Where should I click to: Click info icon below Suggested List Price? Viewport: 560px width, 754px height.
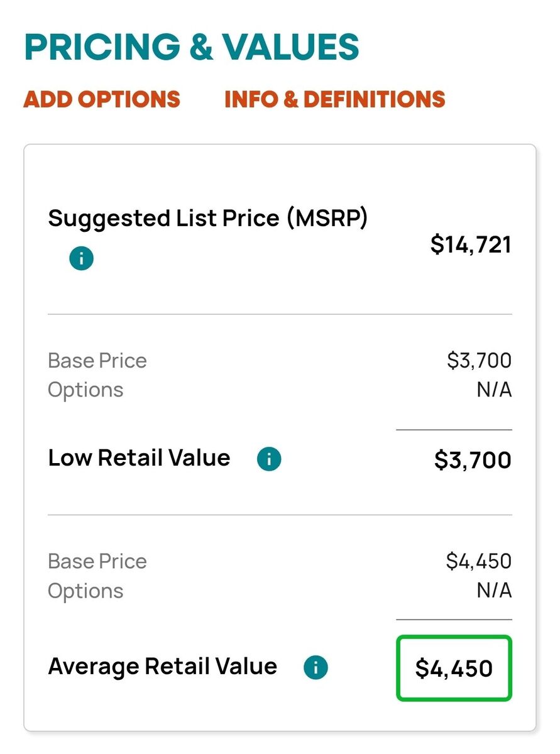pos(82,258)
